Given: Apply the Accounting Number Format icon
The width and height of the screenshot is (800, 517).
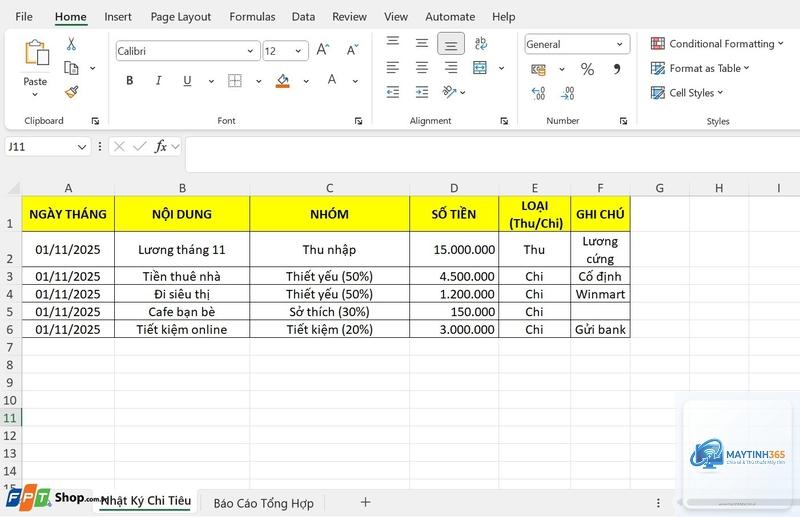Looking at the screenshot, I should pyautogui.click(x=538, y=69).
